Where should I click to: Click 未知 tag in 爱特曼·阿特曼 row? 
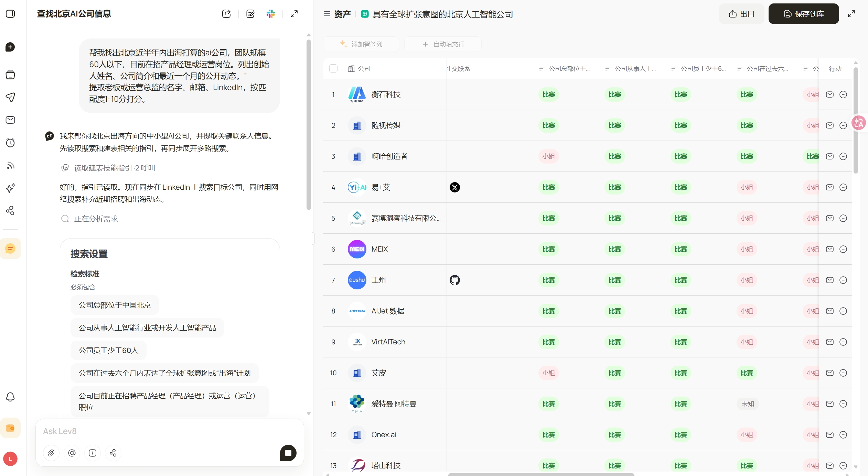click(x=748, y=404)
